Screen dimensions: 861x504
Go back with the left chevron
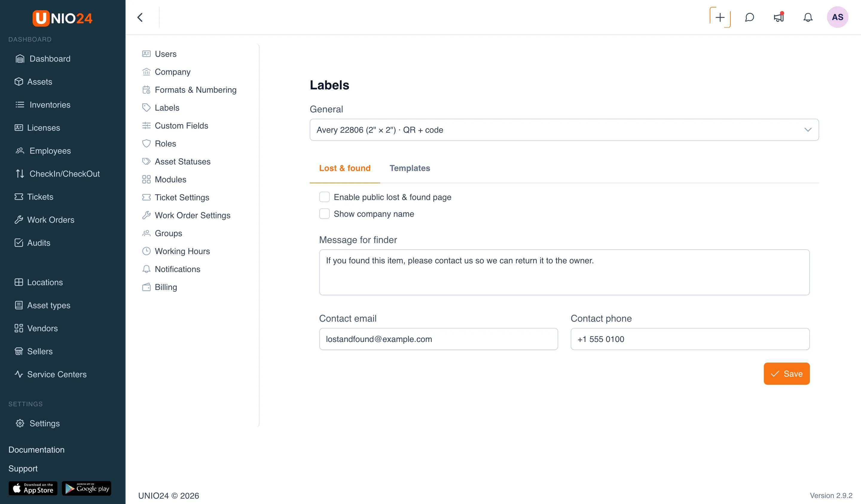[140, 17]
